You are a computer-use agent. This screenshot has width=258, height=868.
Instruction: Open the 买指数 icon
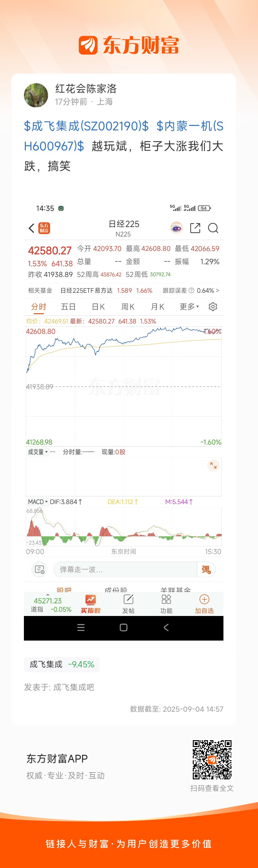pyautogui.click(x=90, y=604)
